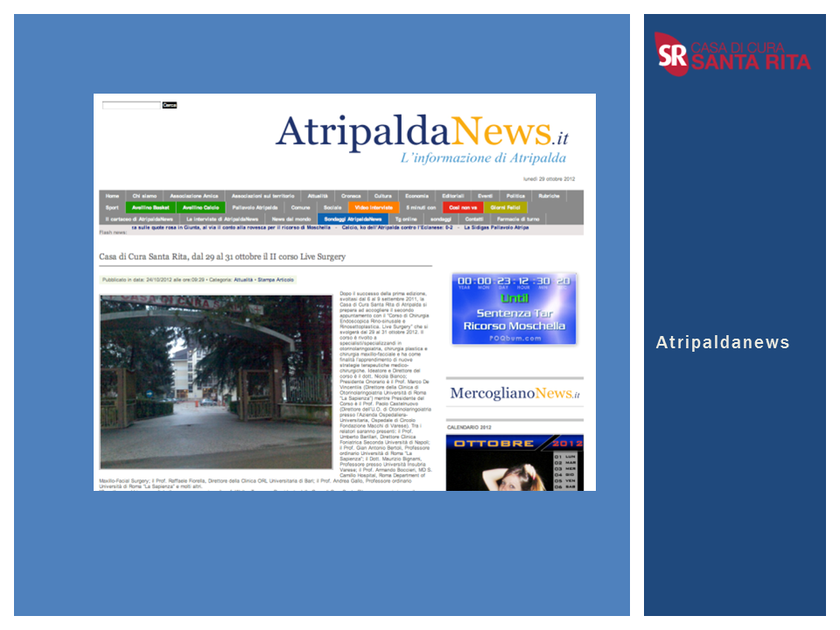
Task: Open the Sociale menu item
Action: tap(332, 207)
